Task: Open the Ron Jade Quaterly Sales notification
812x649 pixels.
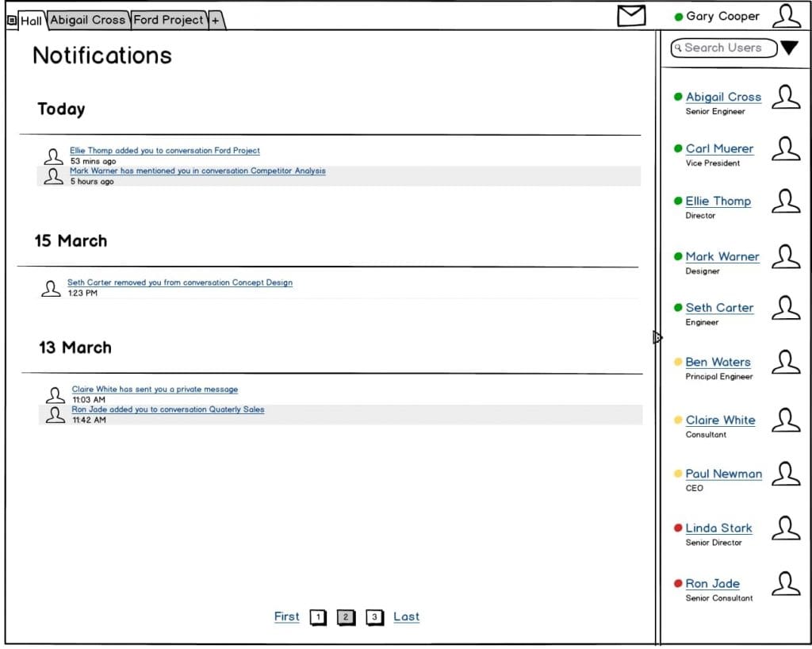Action: [x=168, y=409]
